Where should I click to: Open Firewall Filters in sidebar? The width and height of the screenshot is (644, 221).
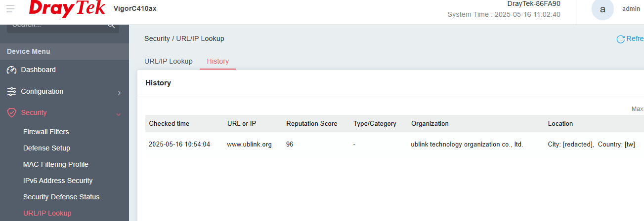pos(46,132)
